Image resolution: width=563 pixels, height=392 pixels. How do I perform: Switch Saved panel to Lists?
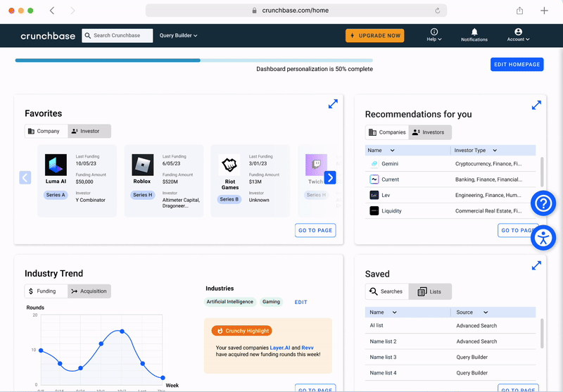click(x=430, y=291)
